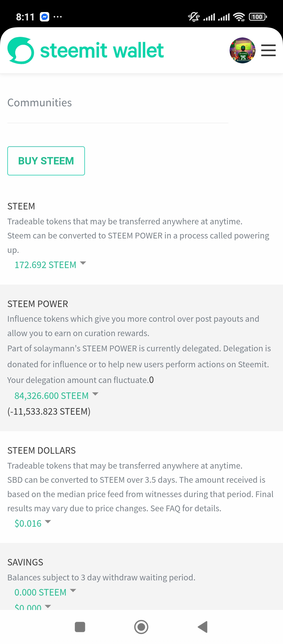Screen dimensions: 283x644
Task: Tap the Steemit logo icon
Action: coord(21,51)
